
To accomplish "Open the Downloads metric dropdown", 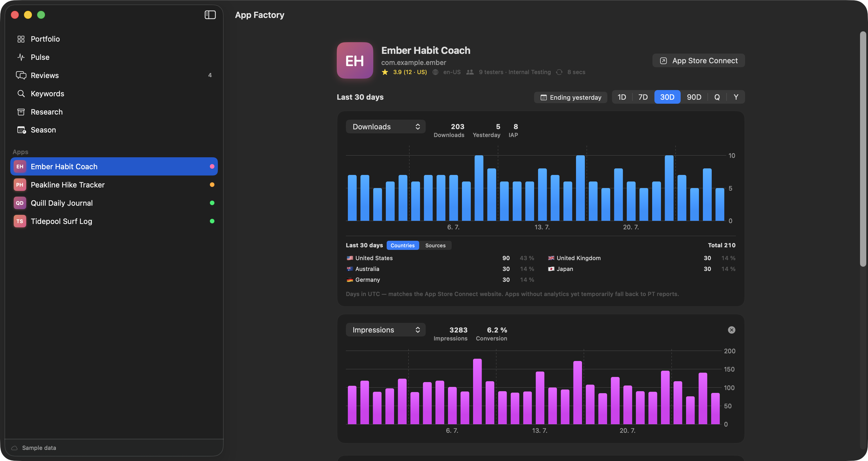I will coord(386,127).
